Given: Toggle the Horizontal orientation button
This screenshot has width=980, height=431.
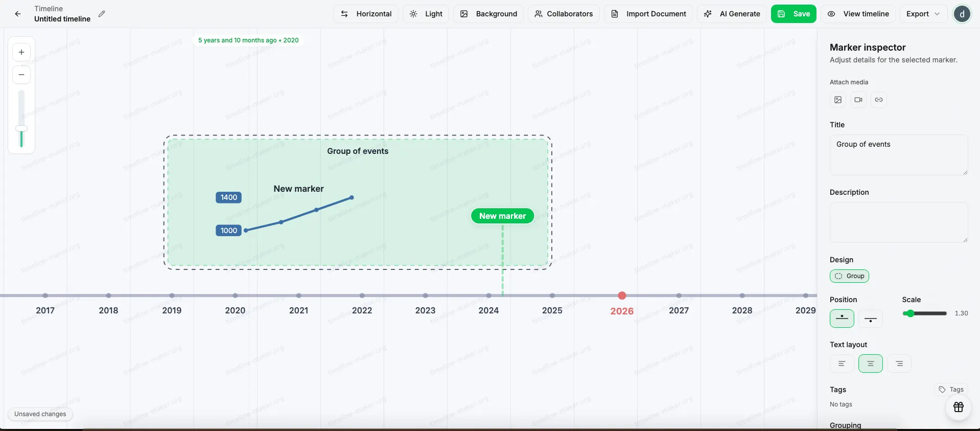Looking at the screenshot, I should (366, 14).
